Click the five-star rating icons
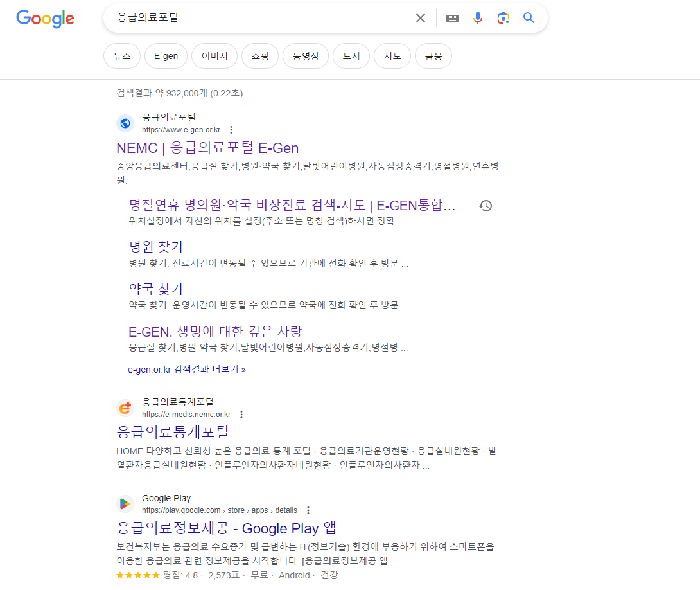This screenshot has height=590, width=700. [x=138, y=575]
